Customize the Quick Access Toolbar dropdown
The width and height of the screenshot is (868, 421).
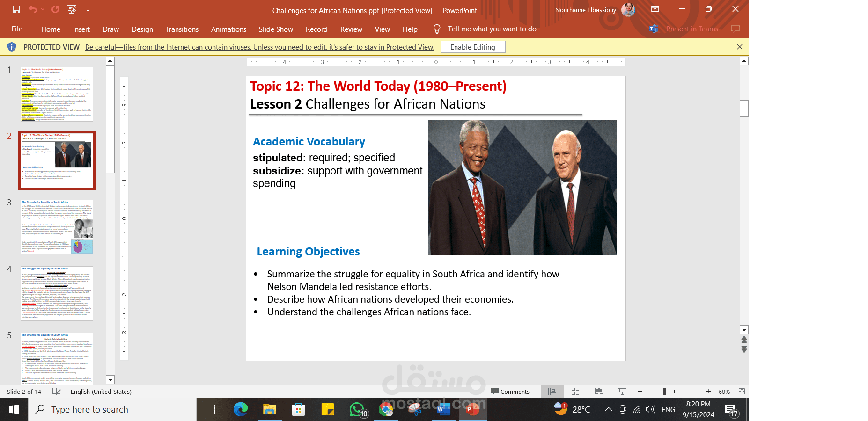(x=88, y=11)
